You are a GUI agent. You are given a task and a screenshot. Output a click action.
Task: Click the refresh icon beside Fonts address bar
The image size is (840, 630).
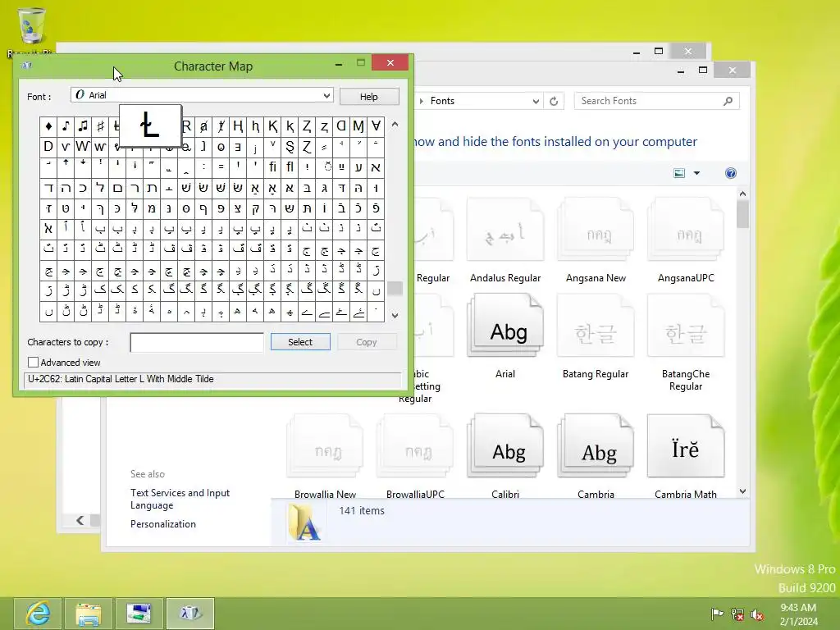click(x=554, y=101)
